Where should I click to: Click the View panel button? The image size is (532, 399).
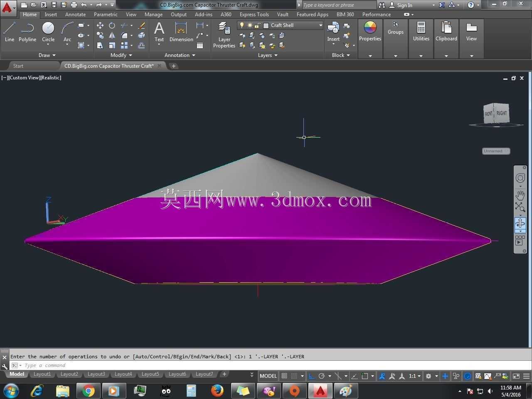(471, 32)
